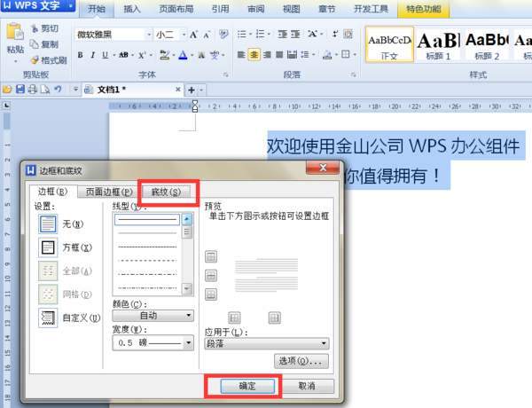Increase font size with the grow-font A icon

pyautogui.click(x=193, y=35)
